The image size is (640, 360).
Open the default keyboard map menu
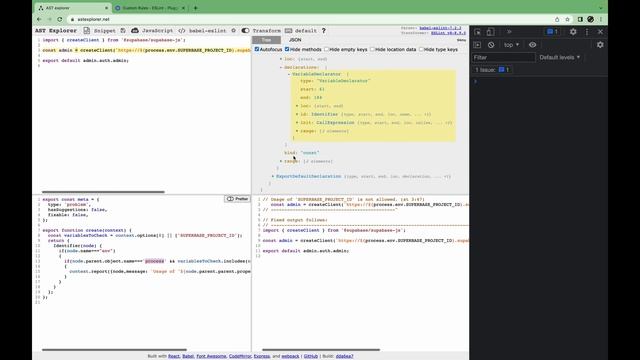point(301,31)
